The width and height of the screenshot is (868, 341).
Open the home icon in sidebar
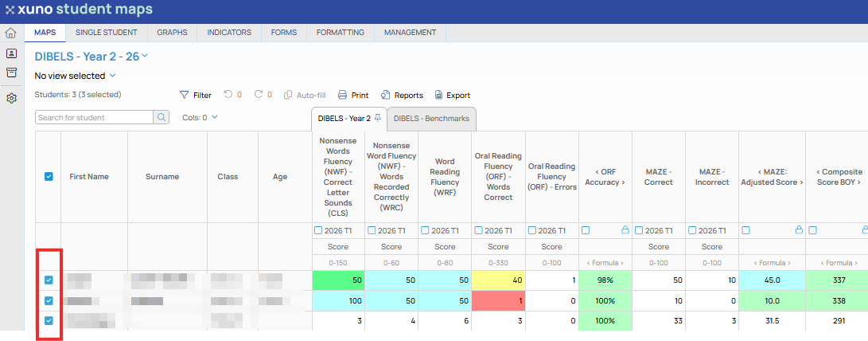tap(11, 33)
